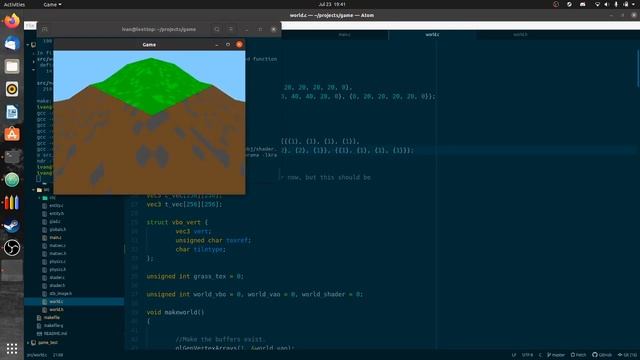The image size is (640, 360).
Task: Open the Files manager dock icon
Action: 12,66
